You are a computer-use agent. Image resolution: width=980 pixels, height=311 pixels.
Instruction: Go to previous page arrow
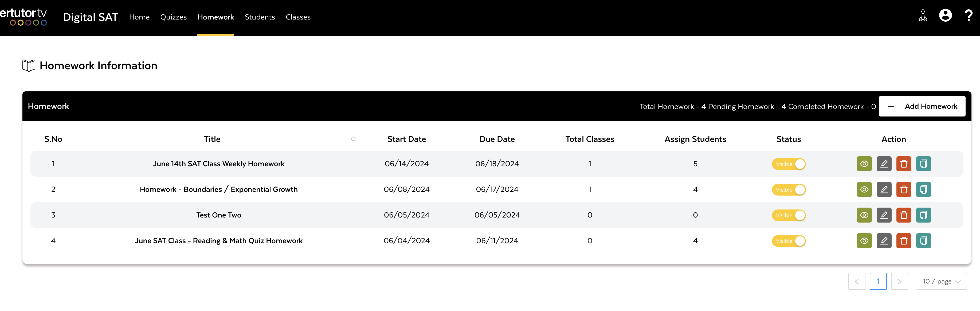tap(857, 281)
